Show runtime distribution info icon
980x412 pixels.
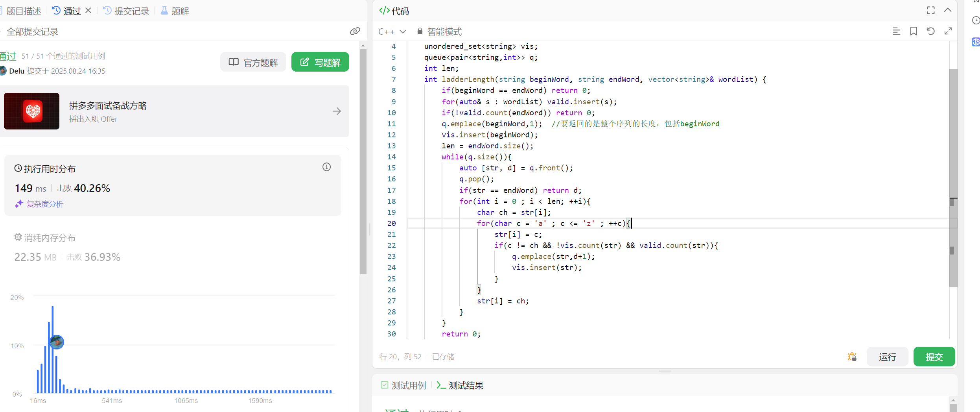(x=326, y=167)
